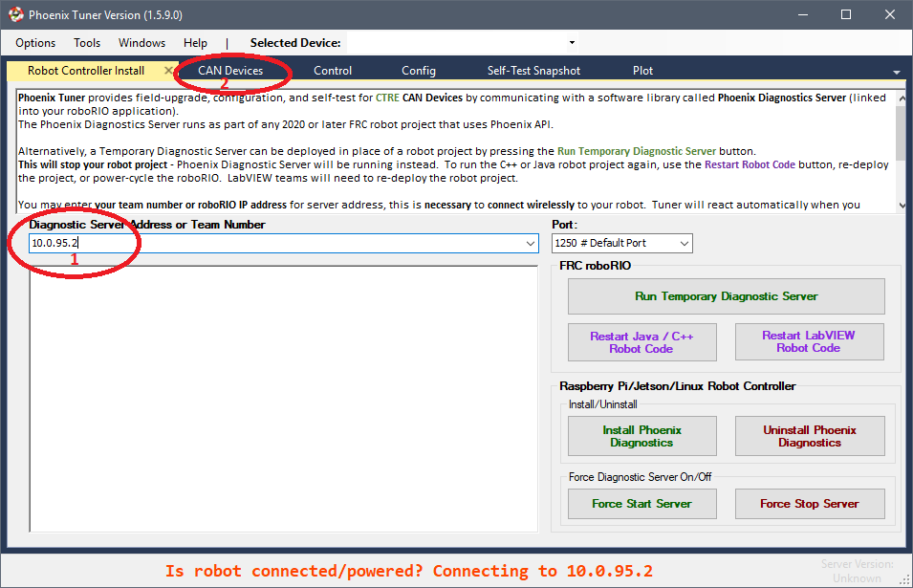913x588 pixels.
Task: Click Force Start Server button
Action: point(641,504)
